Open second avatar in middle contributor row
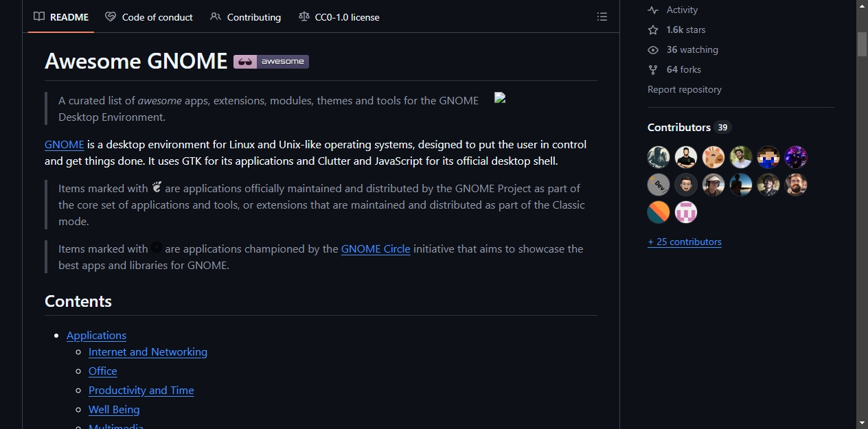 point(686,185)
